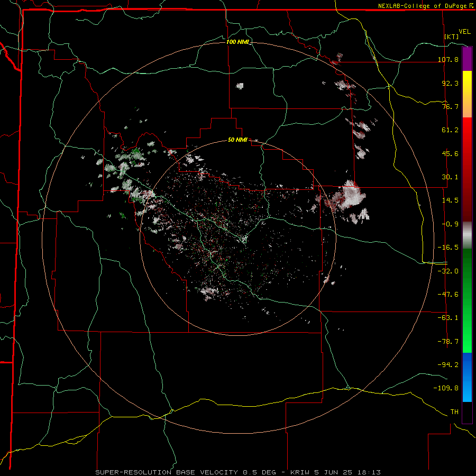
Task: Click the -0.9 velocity scale value
Action: point(450,224)
